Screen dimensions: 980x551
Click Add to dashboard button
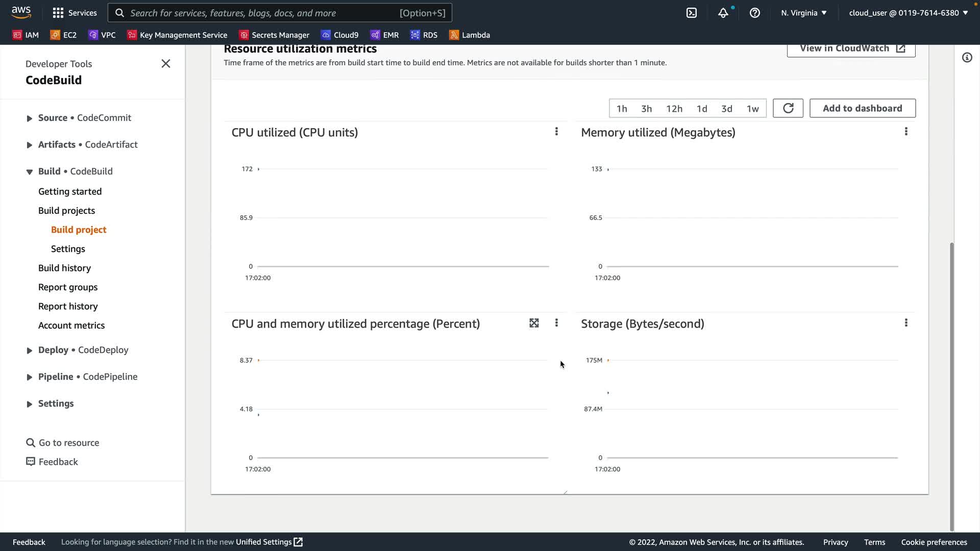click(862, 108)
